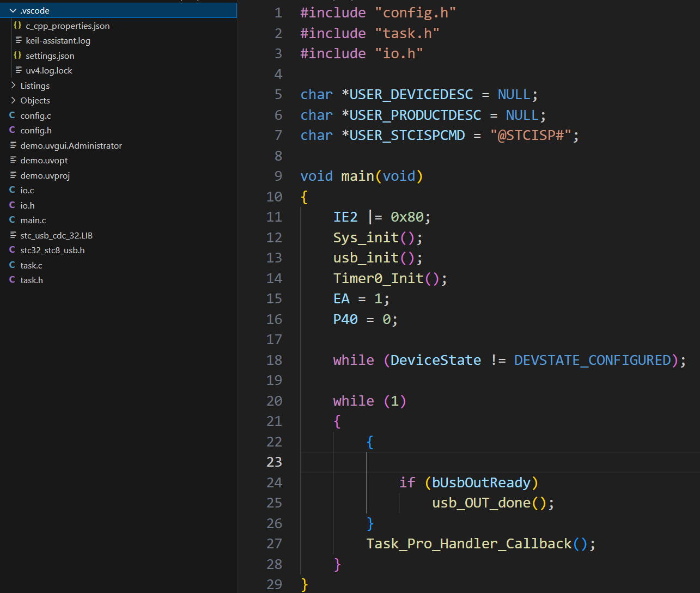The image size is (700, 593).
Task: Click the C file icon beside config.c
Action: coord(12,115)
